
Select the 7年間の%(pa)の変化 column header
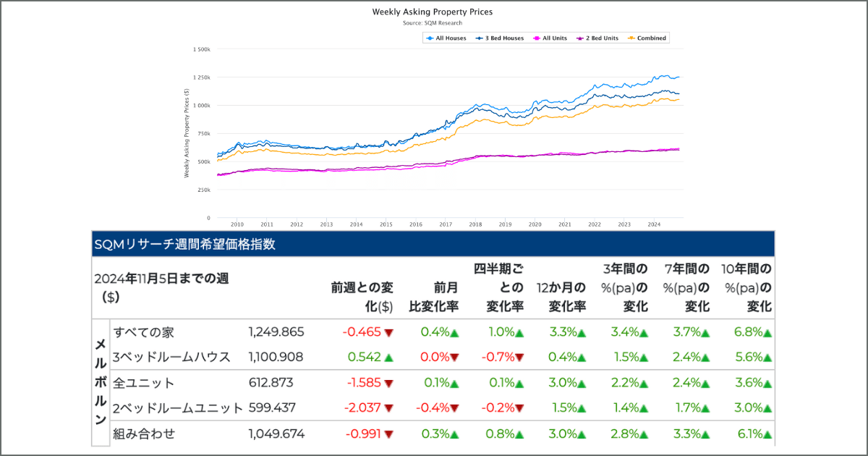coord(686,287)
